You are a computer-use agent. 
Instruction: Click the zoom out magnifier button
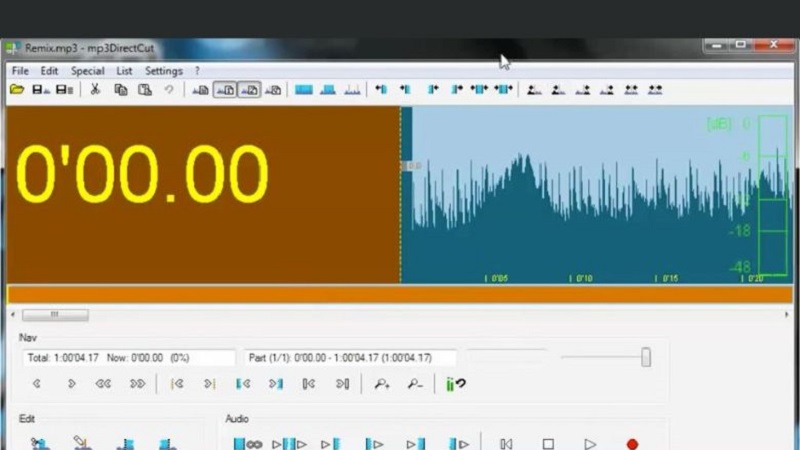pos(415,383)
